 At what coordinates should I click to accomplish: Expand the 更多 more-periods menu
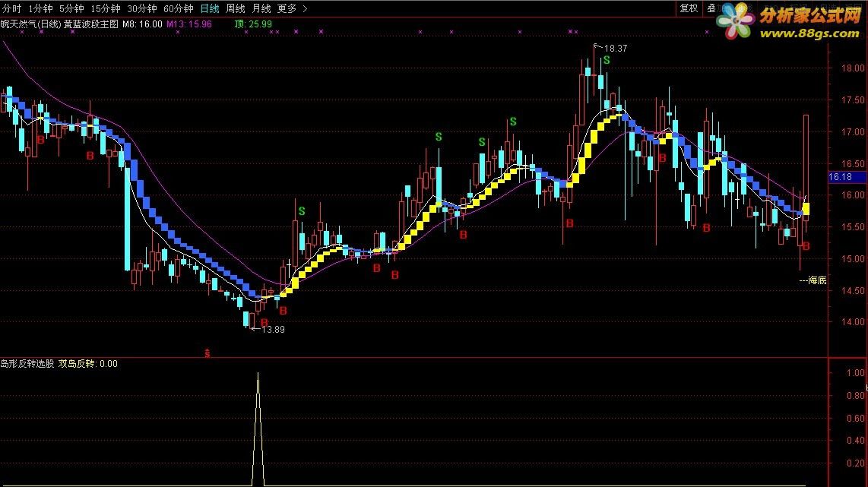[x=292, y=8]
